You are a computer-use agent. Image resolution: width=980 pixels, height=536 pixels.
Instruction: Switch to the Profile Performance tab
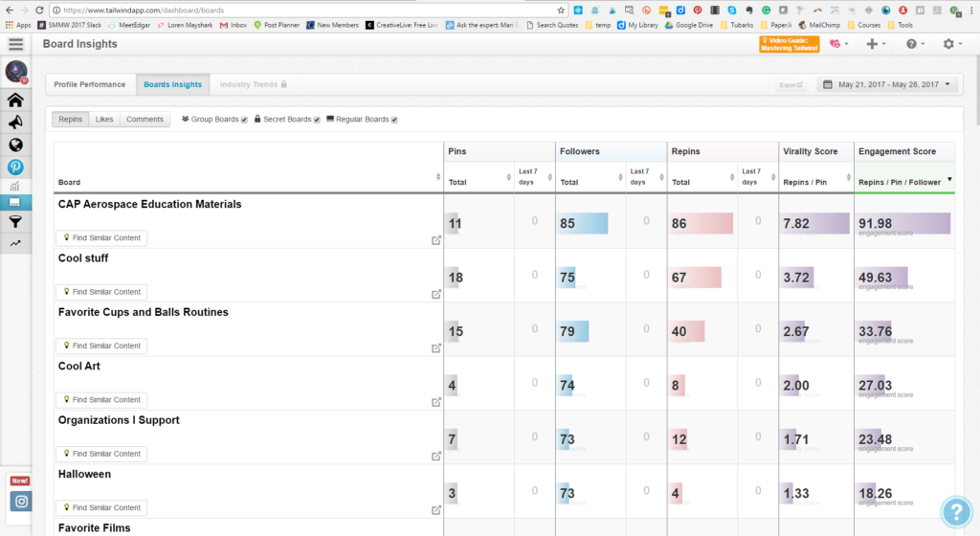pos(89,84)
